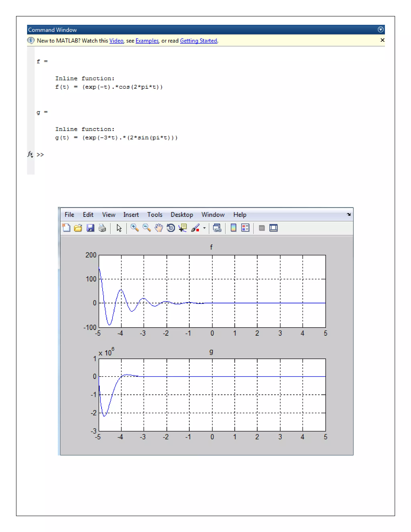Enable the Rotate 3D tool

coord(171,228)
